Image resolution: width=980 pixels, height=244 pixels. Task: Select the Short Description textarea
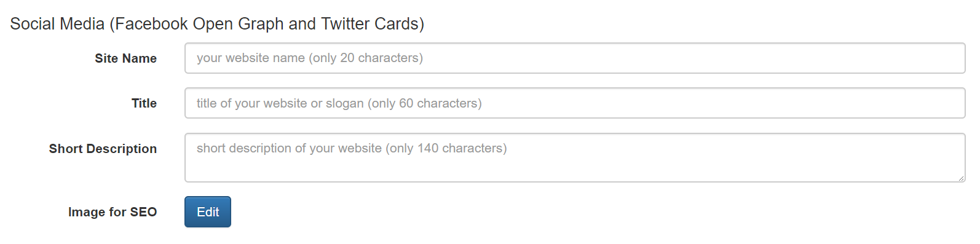click(x=575, y=158)
